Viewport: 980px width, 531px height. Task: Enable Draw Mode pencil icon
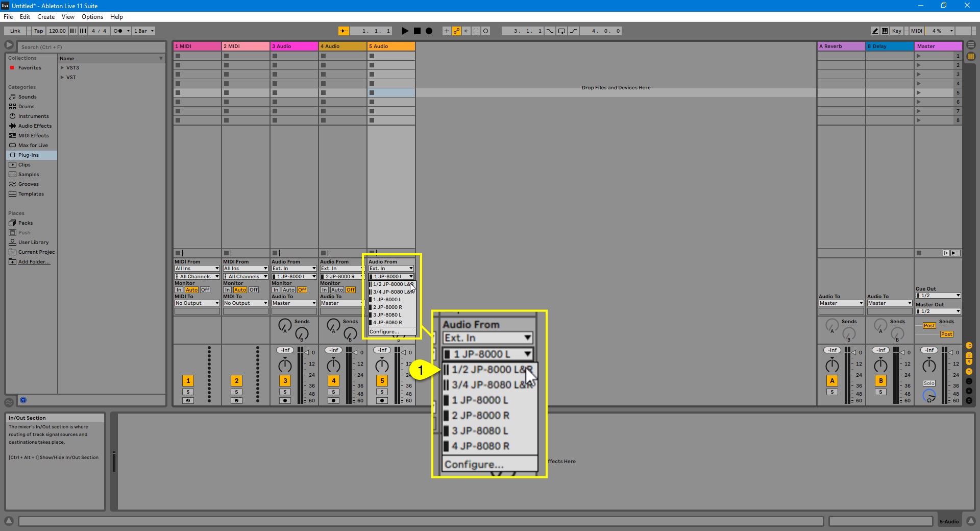[x=875, y=31]
